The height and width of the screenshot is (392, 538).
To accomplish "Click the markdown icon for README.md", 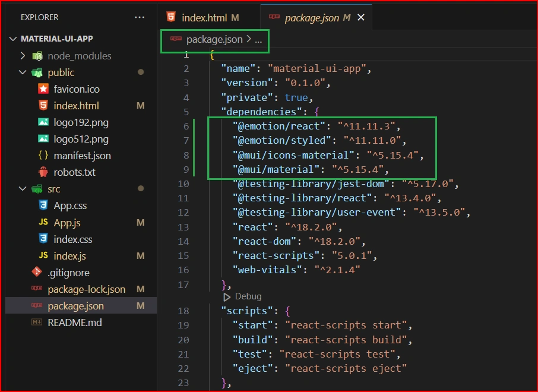I will pyautogui.click(x=37, y=322).
